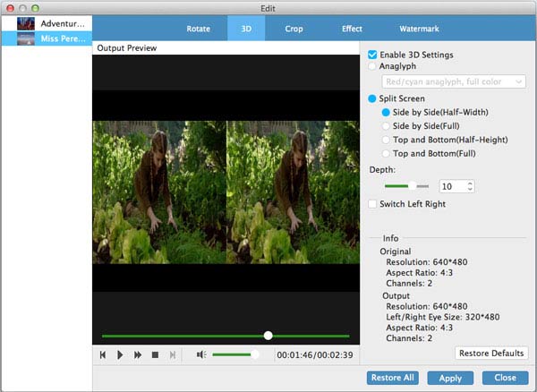This screenshot has width=537, height=392.
Task: Apply the 3D edits
Action: (x=450, y=378)
